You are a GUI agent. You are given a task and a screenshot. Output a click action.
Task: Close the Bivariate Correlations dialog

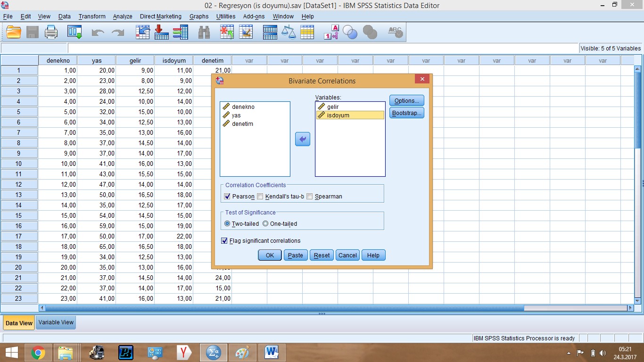click(422, 79)
